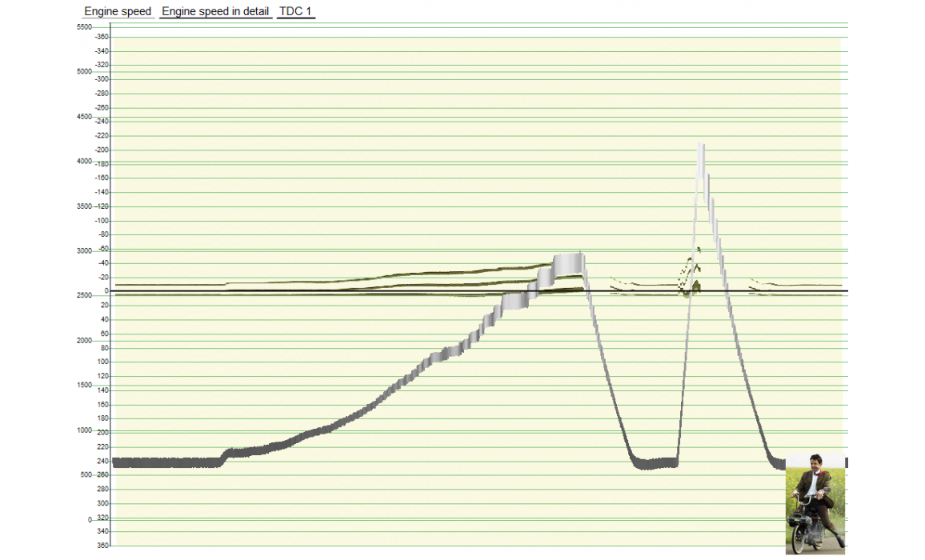Viewport: 925px width, 560px height.
Task: Select the Engine speed legend label
Action: 118,12
